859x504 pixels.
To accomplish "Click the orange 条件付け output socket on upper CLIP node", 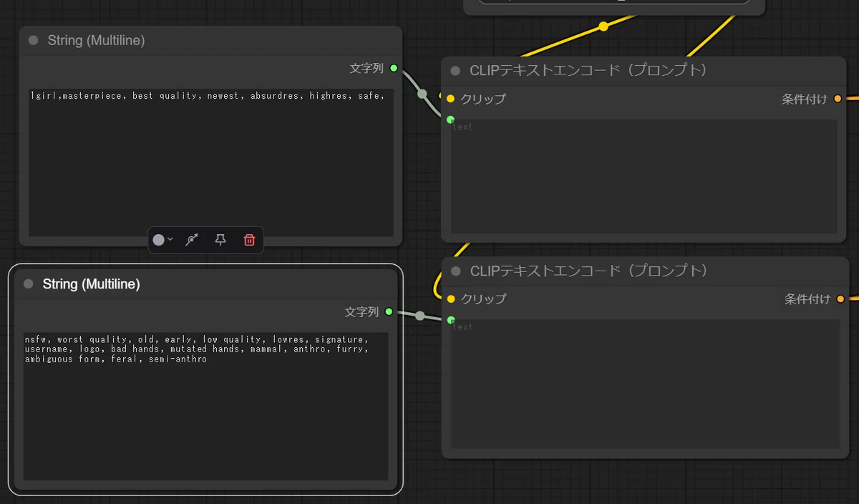I will (x=838, y=99).
